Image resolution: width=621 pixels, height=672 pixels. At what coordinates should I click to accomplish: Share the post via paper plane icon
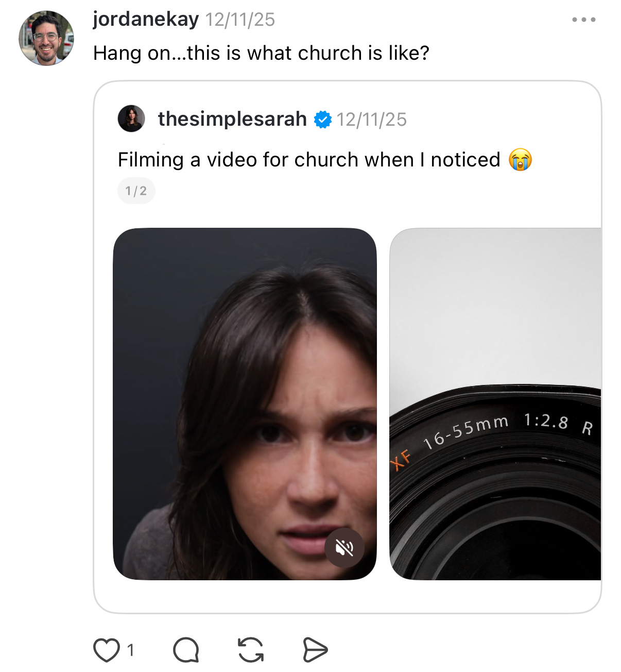[315, 650]
